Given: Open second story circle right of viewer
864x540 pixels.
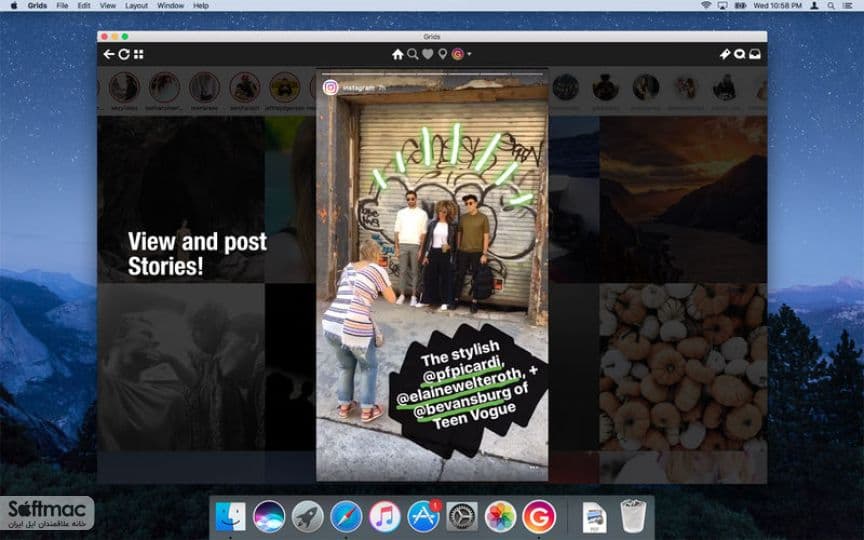Looking at the screenshot, I should coord(606,87).
